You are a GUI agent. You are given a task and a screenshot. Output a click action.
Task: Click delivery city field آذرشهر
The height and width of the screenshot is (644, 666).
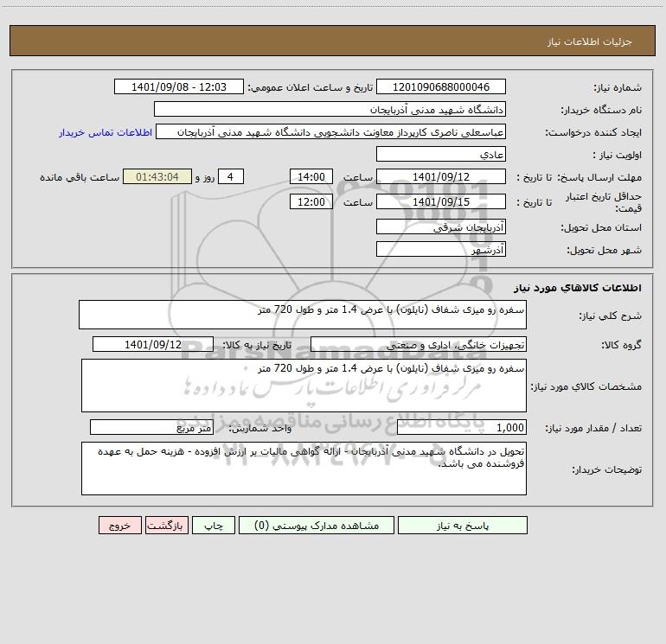[x=441, y=249]
